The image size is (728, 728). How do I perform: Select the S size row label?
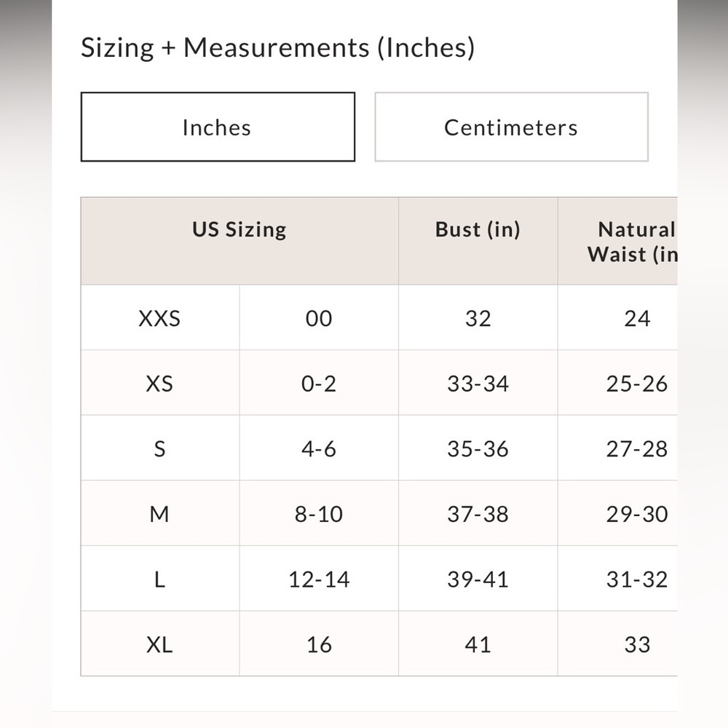point(160,448)
